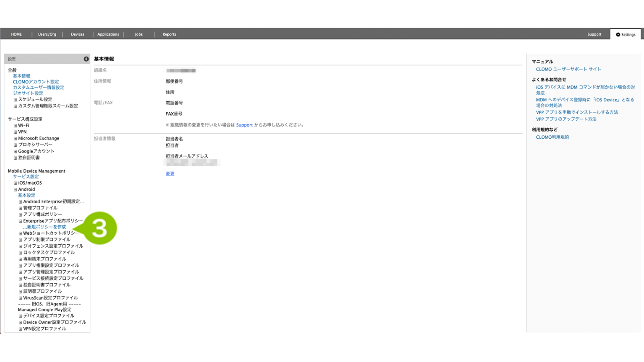Image resolution: width=644 pixels, height=362 pixels.
Task: Expand the Wi-Fi tree node
Action: click(x=16, y=126)
